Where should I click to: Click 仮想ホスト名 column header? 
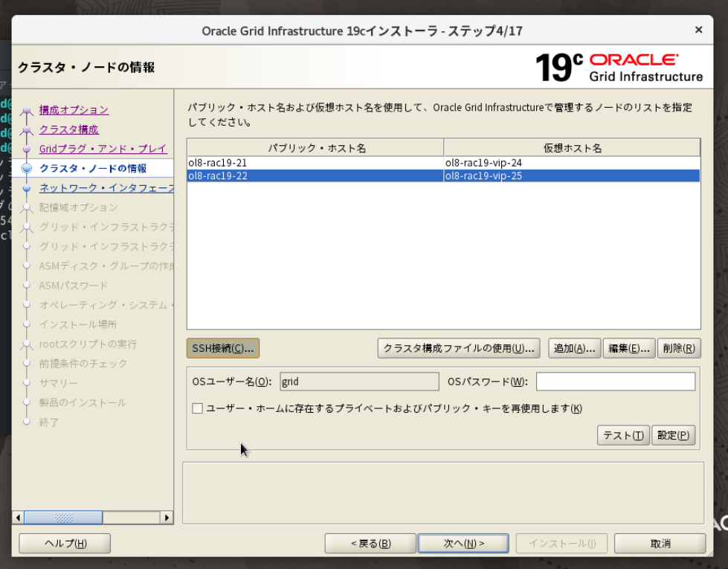(x=572, y=148)
